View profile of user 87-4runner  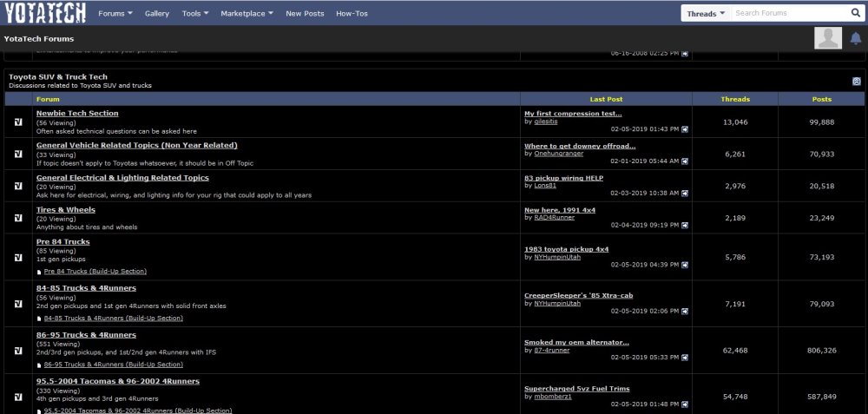[x=552, y=350]
